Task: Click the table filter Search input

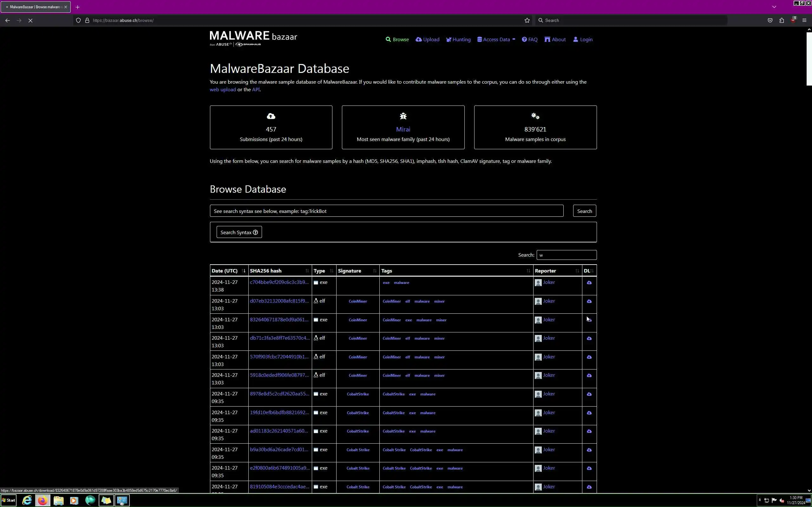Action: point(566,255)
